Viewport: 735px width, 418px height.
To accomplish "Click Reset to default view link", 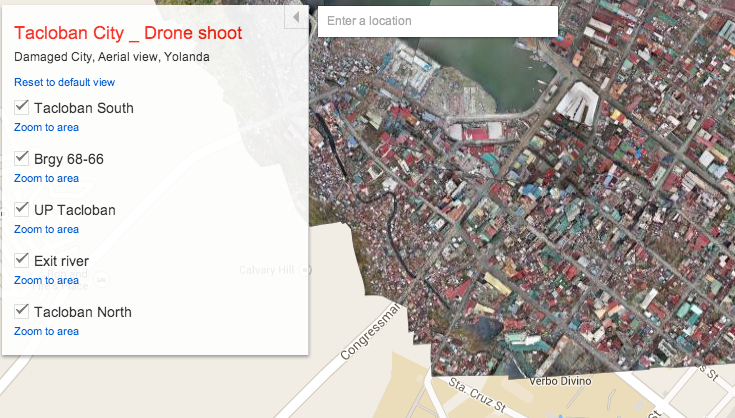I will pyautogui.click(x=64, y=82).
